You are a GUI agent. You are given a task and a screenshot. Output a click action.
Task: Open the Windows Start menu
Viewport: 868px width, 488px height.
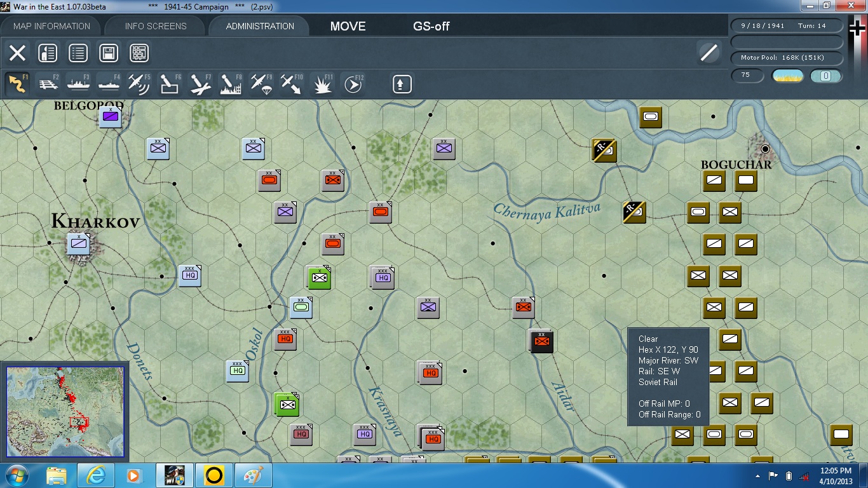click(17, 475)
